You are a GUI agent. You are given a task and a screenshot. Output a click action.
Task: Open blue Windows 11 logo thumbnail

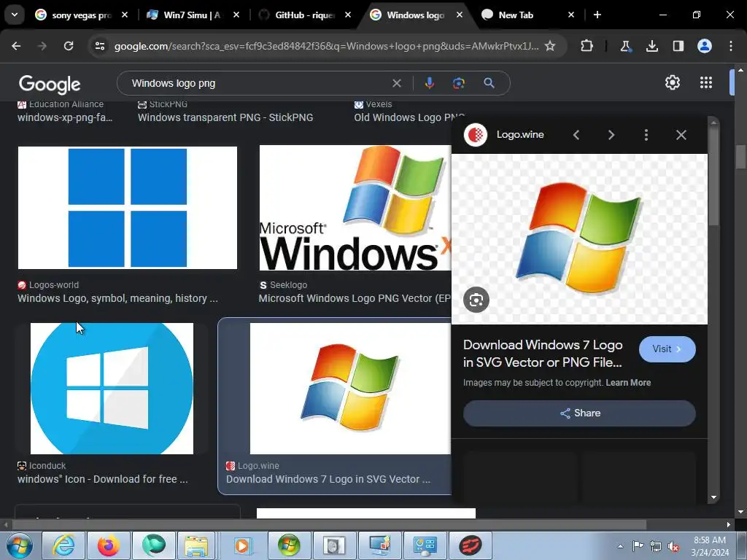point(127,208)
